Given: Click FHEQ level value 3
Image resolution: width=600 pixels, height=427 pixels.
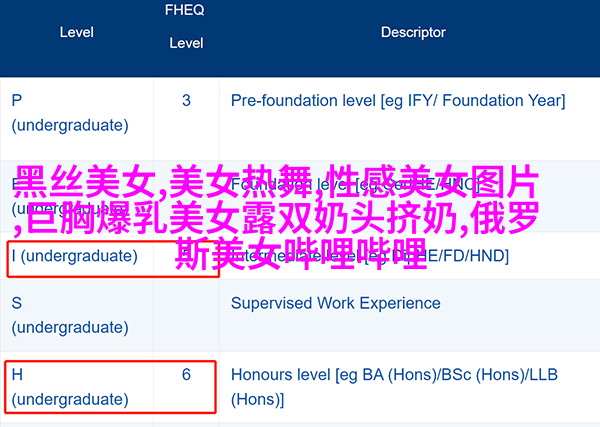Looking at the screenshot, I should pyautogui.click(x=186, y=101).
